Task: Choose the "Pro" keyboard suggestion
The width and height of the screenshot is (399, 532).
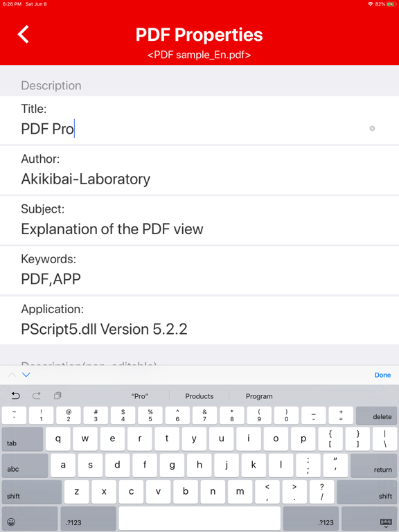Action: click(139, 396)
